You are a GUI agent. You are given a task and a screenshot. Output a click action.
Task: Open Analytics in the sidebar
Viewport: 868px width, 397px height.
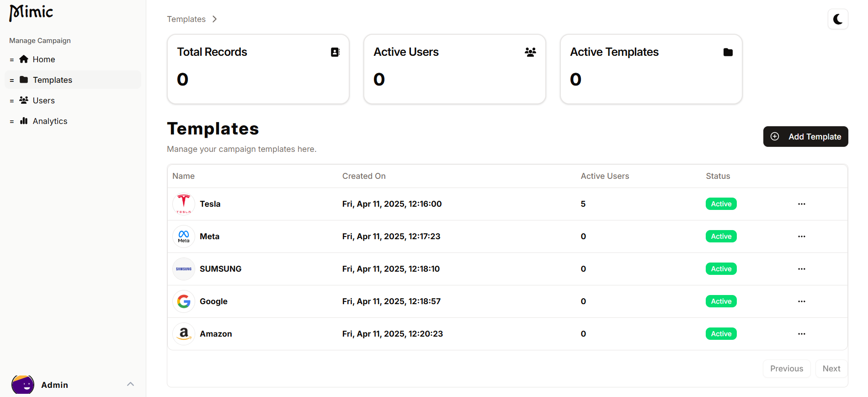point(50,121)
